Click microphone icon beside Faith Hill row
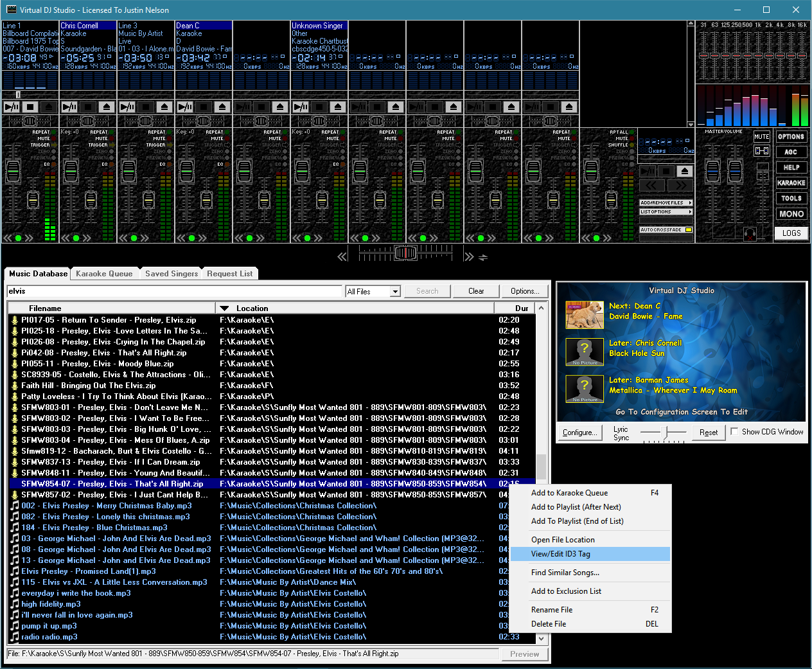 point(15,386)
